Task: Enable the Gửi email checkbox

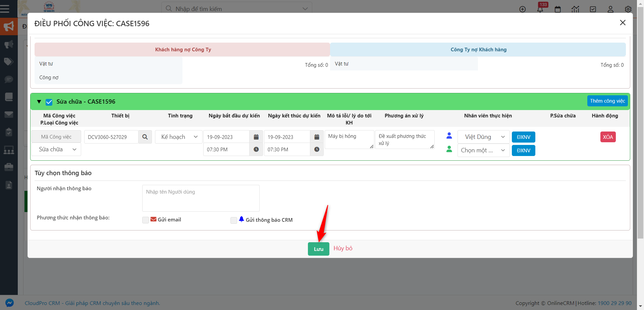Action: 146,220
